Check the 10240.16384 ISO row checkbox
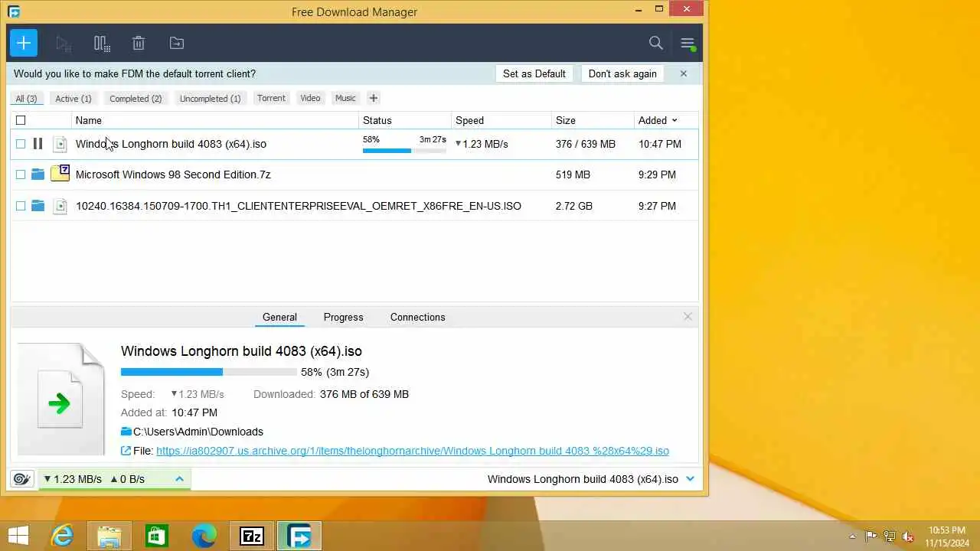The width and height of the screenshot is (980, 551). point(21,206)
